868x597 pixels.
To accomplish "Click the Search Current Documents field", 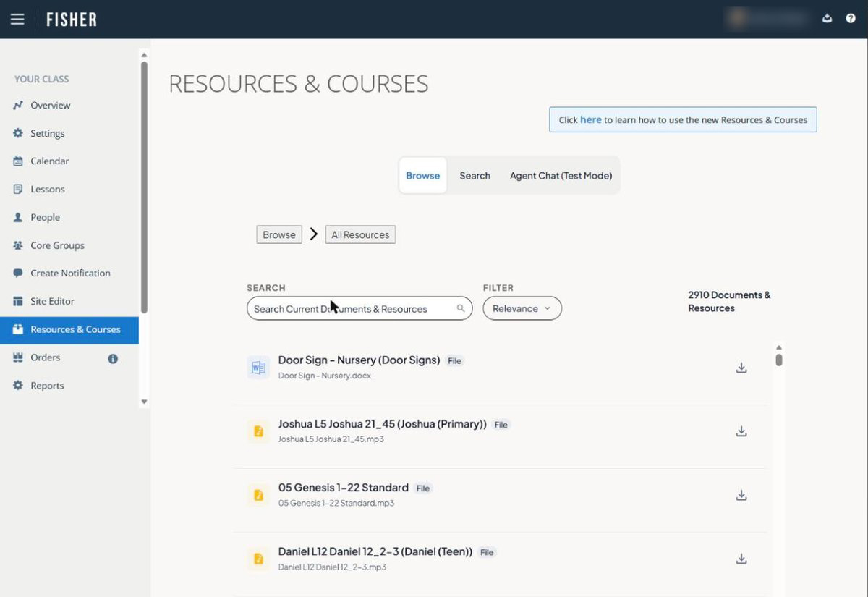I will tap(359, 309).
